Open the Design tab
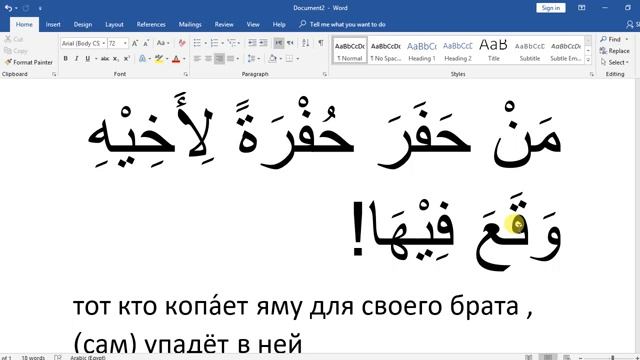Screen dimensions: 640x360 pos(83,24)
